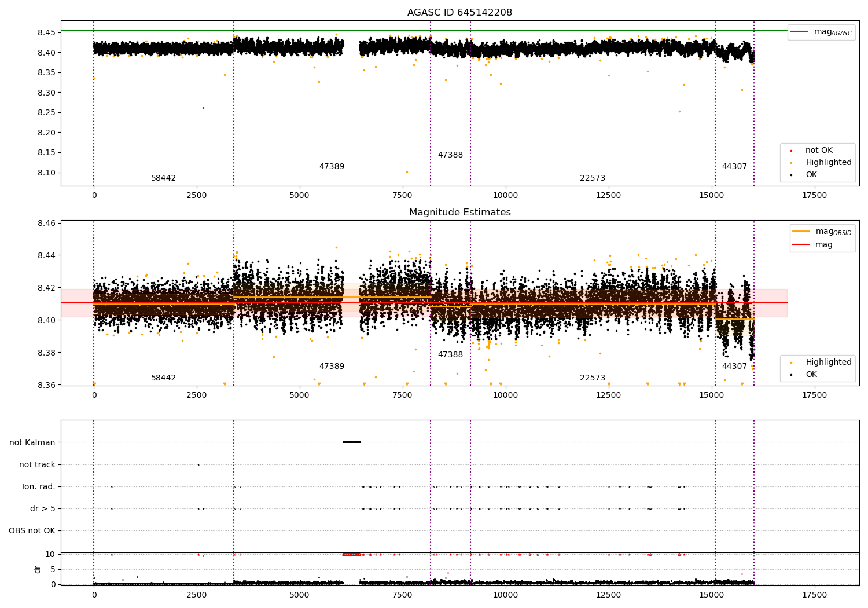This screenshot has height=608, width=868.
Task: Click the 'not Kalman' axis label
Action: (32, 442)
